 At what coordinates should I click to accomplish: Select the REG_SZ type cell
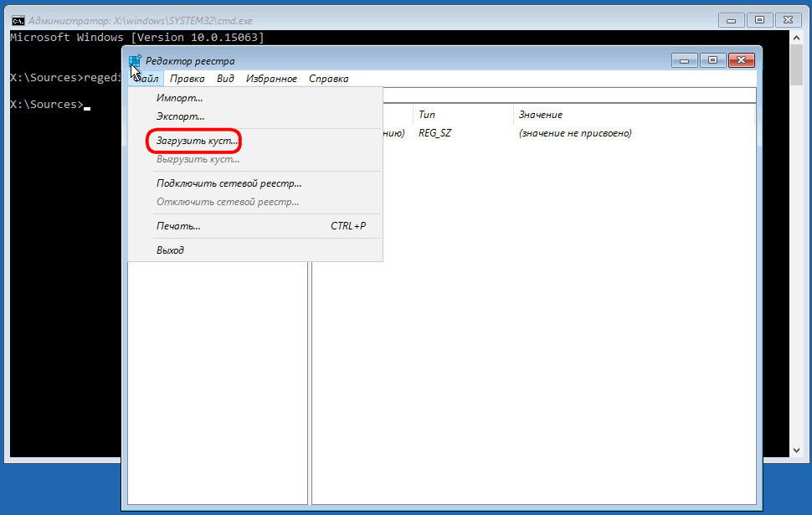pyautogui.click(x=434, y=133)
